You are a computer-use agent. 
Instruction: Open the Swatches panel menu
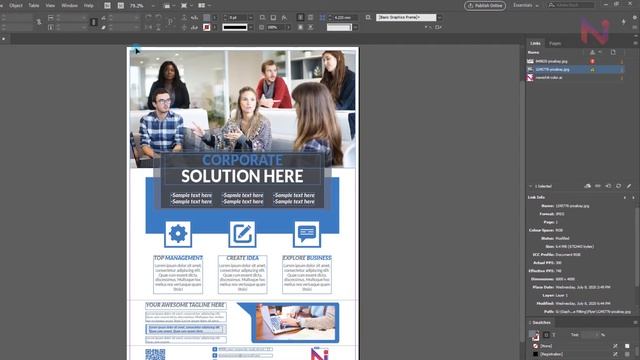click(635, 322)
